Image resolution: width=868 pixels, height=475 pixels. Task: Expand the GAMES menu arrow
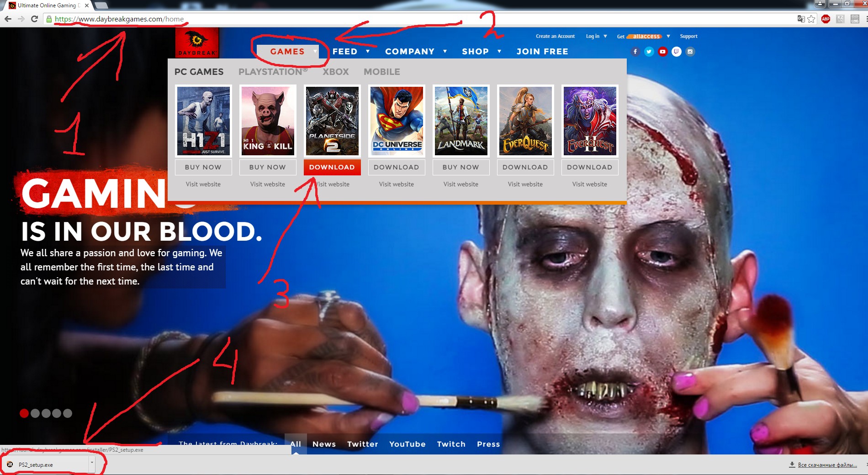point(315,52)
